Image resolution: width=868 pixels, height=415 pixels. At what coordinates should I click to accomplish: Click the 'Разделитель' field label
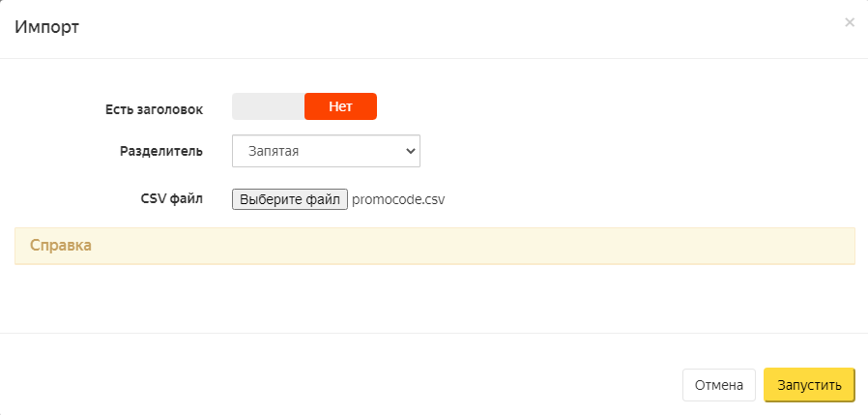click(x=160, y=151)
